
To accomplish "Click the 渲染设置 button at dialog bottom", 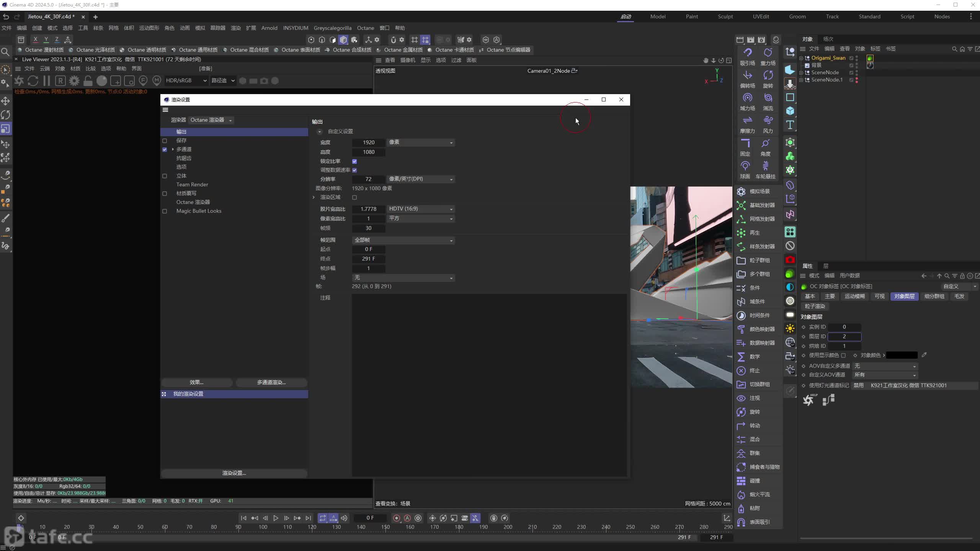I will click(234, 472).
